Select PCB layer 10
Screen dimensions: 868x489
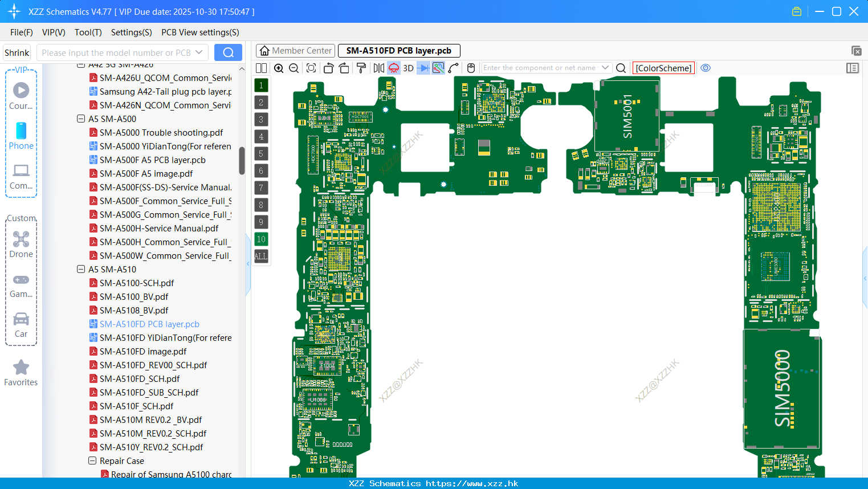coord(261,239)
